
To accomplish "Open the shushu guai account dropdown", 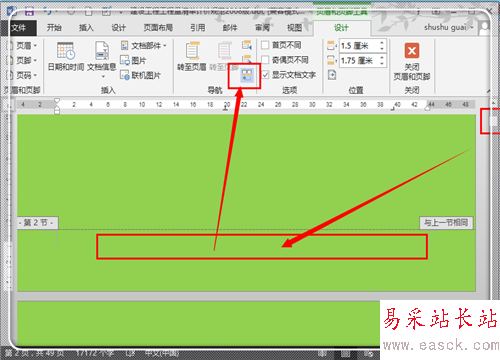I will coord(472,27).
